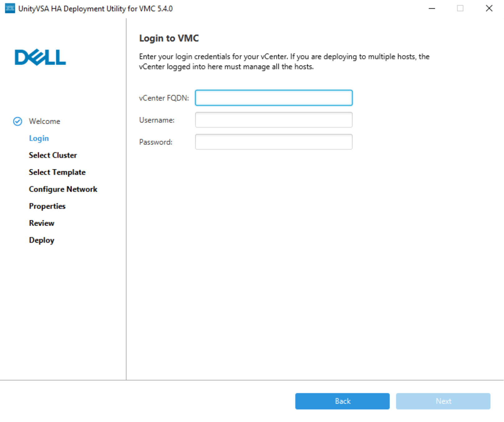
Task: Minimize the deployment utility window
Action: (432, 8)
